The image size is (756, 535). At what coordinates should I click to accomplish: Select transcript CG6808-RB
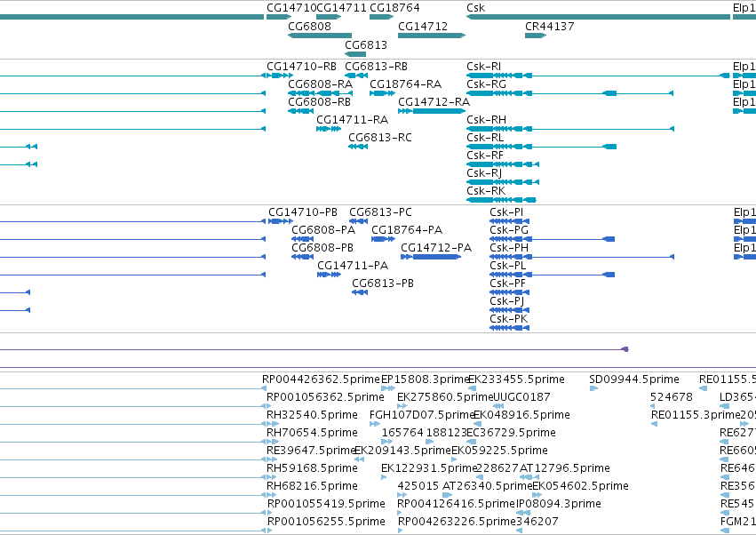coord(319,102)
